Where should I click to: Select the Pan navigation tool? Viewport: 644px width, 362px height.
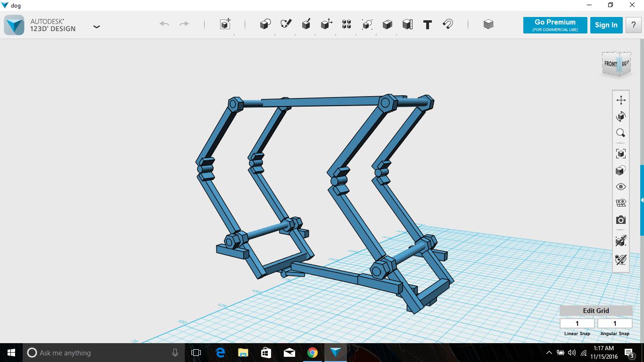click(621, 100)
